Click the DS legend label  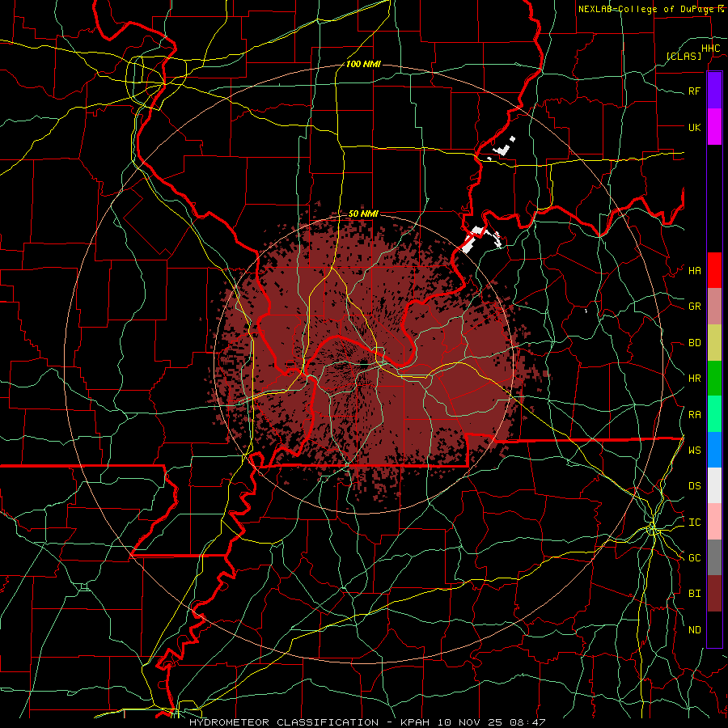click(x=695, y=486)
